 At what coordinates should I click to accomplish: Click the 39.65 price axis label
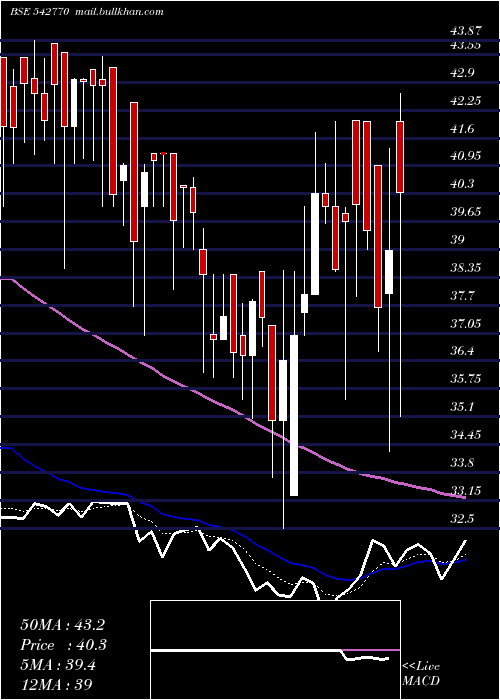click(466, 211)
